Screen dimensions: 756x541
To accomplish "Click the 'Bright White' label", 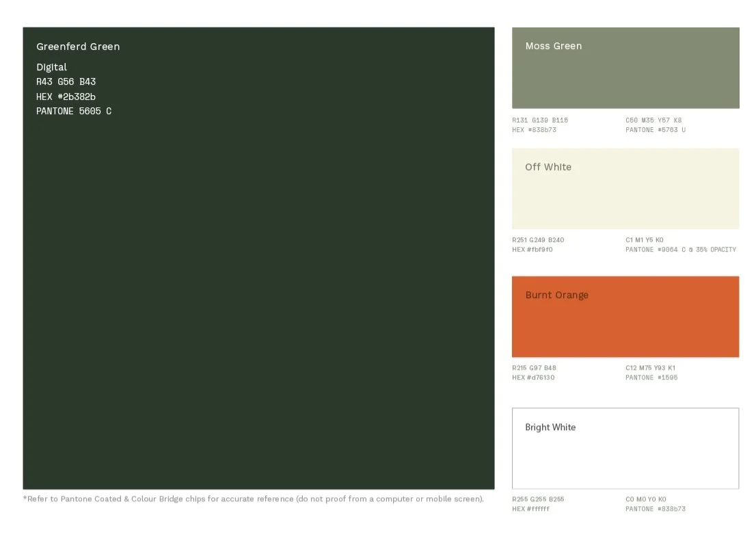I will coord(551,427).
